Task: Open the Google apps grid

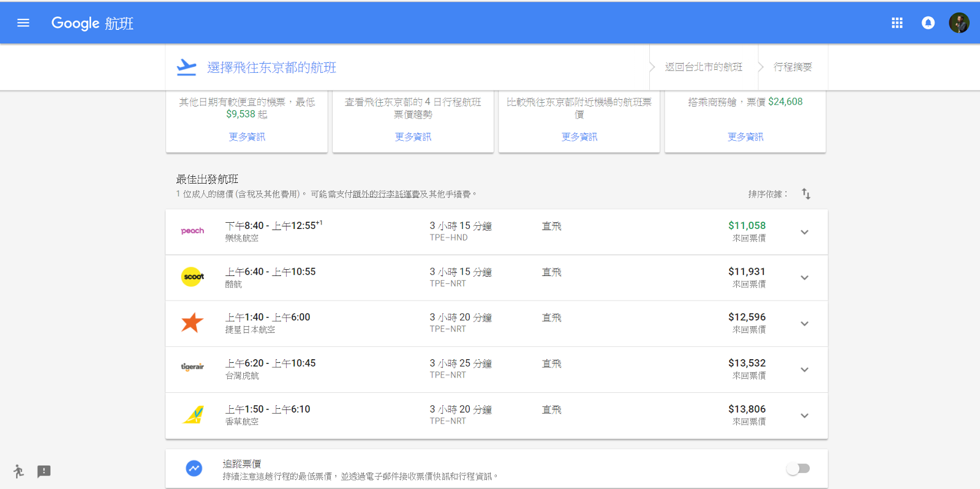Action: pyautogui.click(x=897, y=23)
